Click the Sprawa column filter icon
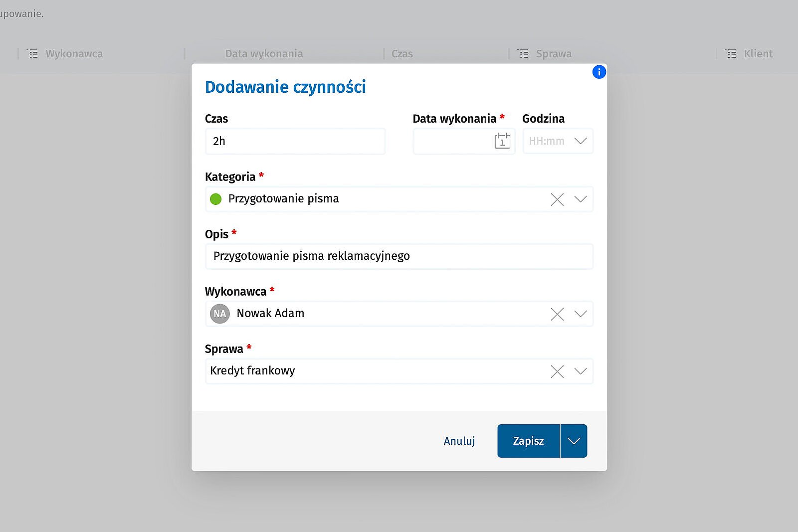This screenshot has height=532, width=798. (523, 54)
